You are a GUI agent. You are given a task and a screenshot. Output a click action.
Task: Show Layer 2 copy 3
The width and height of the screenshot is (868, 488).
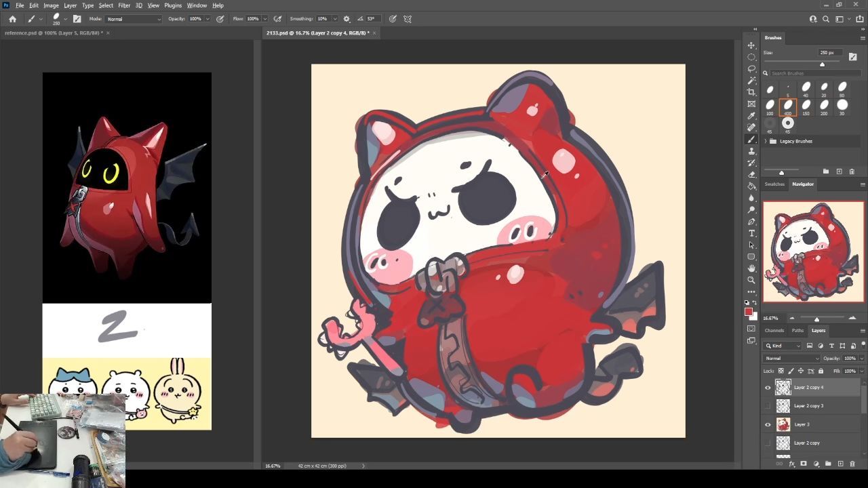pyautogui.click(x=768, y=406)
